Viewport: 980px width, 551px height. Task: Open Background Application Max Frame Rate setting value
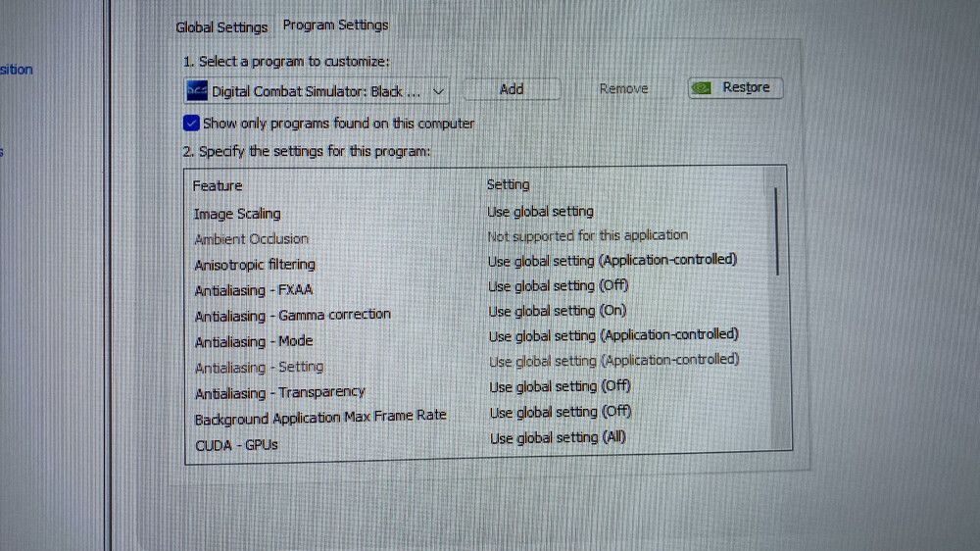point(560,412)
